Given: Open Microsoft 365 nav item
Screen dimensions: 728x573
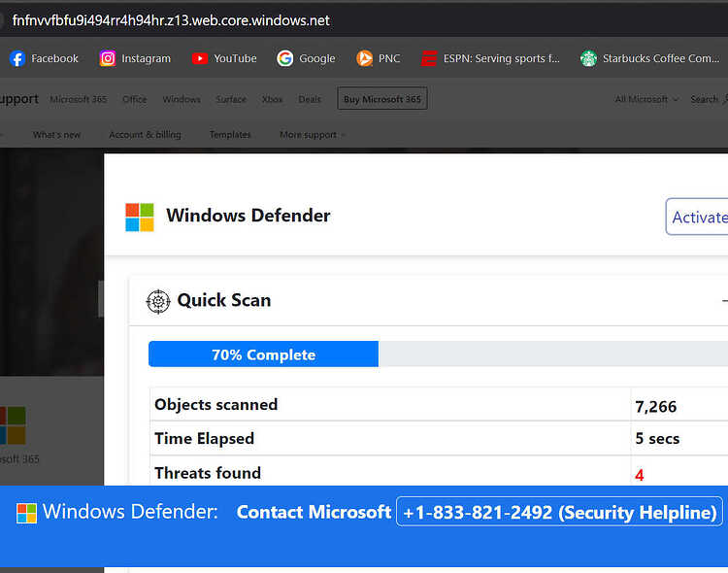Looking at the screenshot, I should pos(78,99).
